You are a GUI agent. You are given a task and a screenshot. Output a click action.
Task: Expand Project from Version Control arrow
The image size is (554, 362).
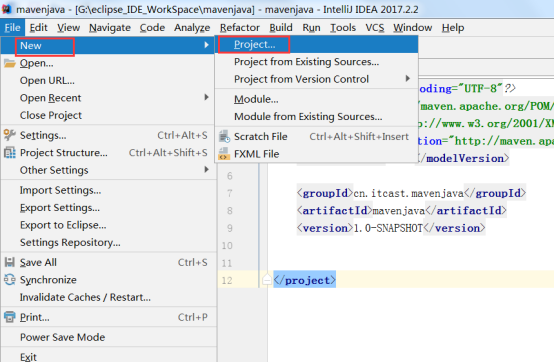[x=408, y=78]
